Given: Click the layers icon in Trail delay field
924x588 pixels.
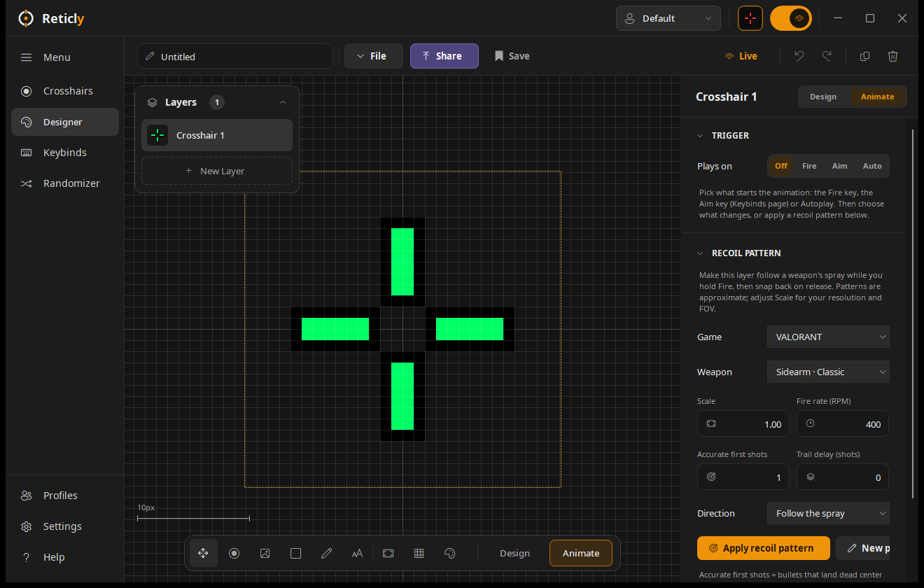Looking at the screenshot, I should (x=811, y=477).
